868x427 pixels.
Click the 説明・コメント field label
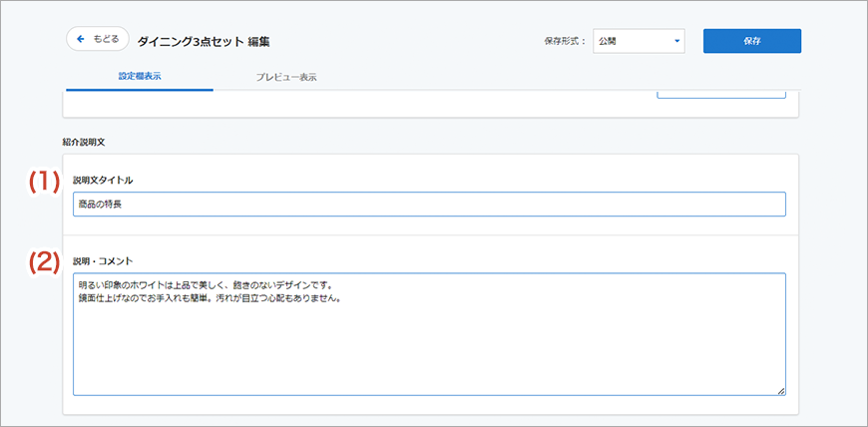click(x=103, y=261)
